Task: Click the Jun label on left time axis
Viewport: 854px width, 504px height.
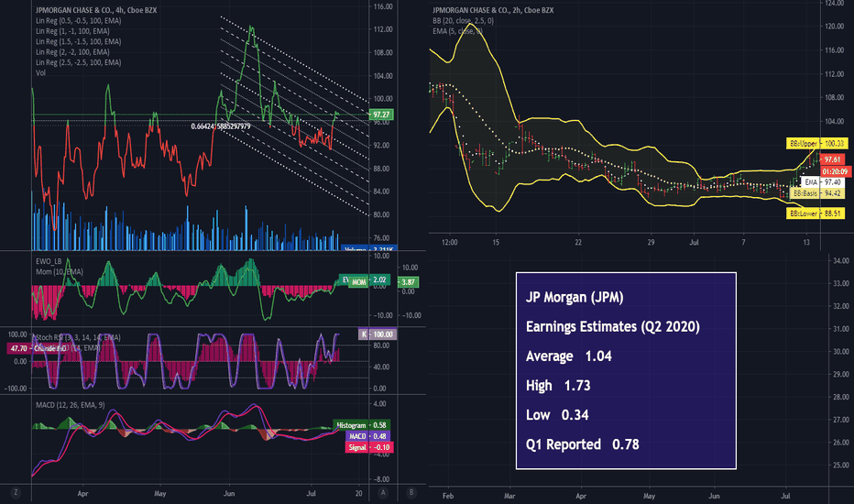Action: point(229,494)
